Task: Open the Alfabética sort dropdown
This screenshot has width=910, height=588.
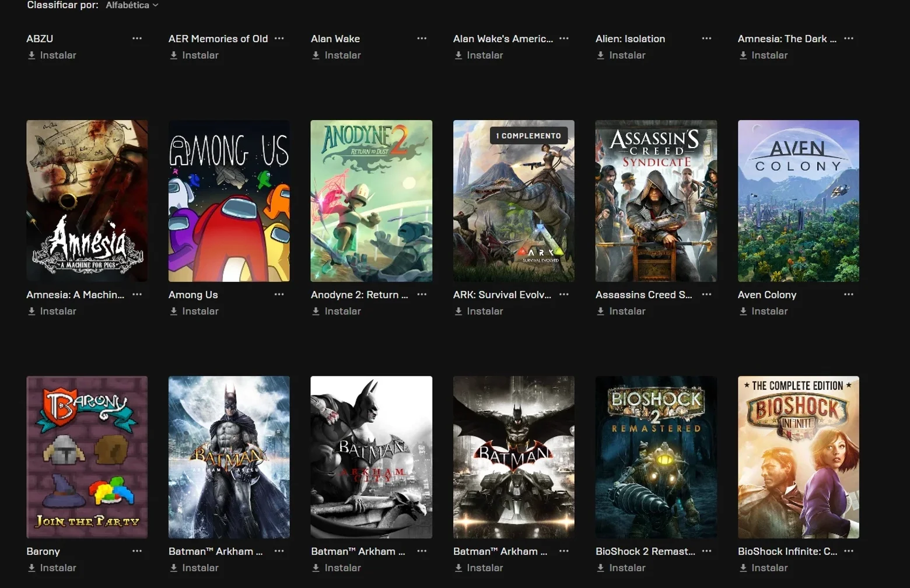Action: (132, 5)
